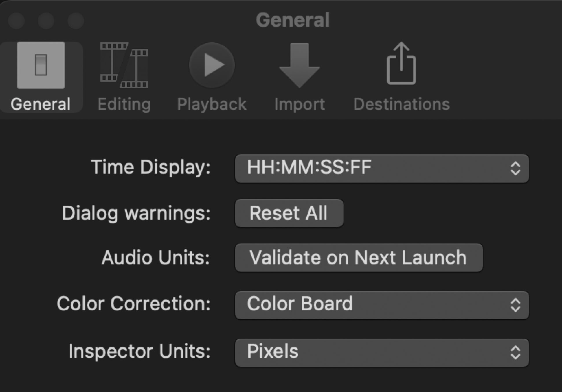The width and height of the screenshot is (562, 392).
Task: Click Validate on Next Launch button
Action: [x=359, y=258]
